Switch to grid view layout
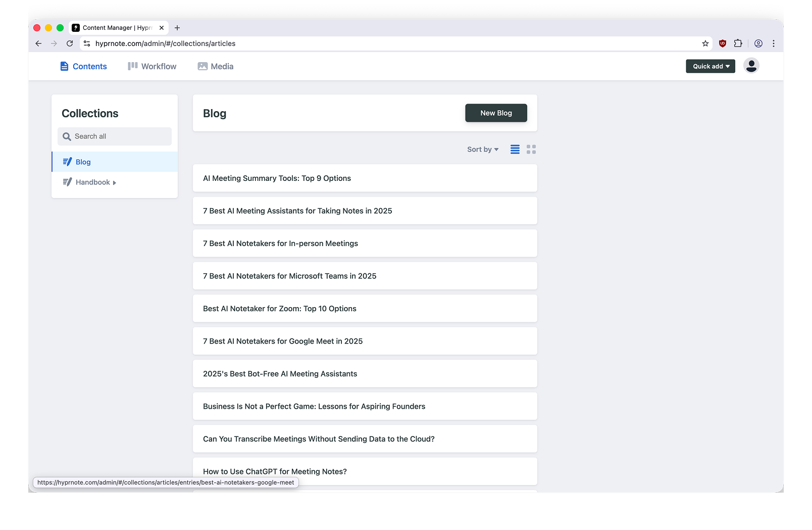The height and width of the screenshot is (530, 812). [x=531, y=150]
